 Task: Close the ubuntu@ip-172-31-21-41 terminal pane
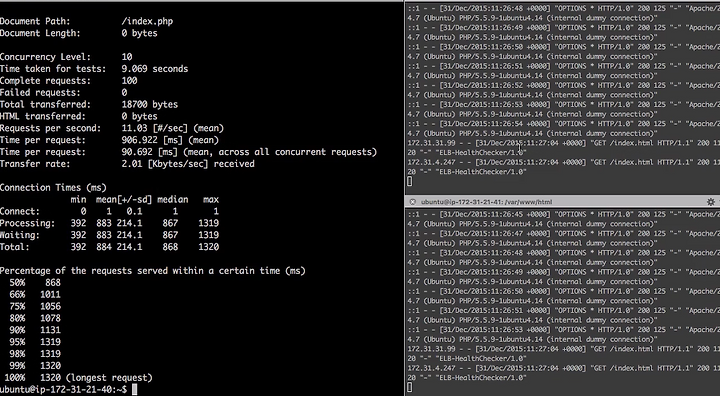(412, 202)
